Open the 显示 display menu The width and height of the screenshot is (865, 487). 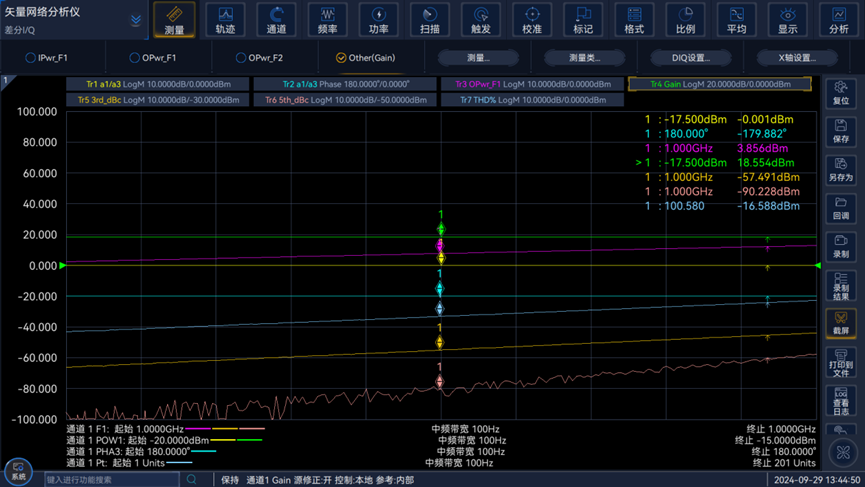point(788,20)
